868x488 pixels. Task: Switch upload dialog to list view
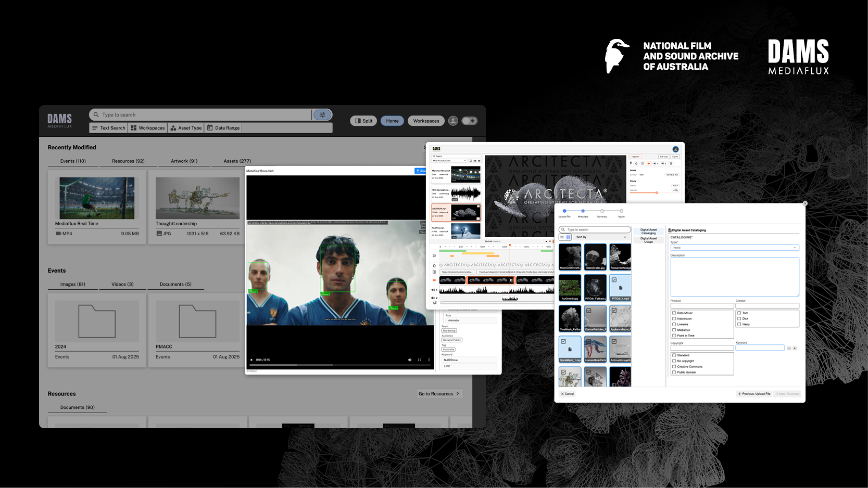(562, 237)
